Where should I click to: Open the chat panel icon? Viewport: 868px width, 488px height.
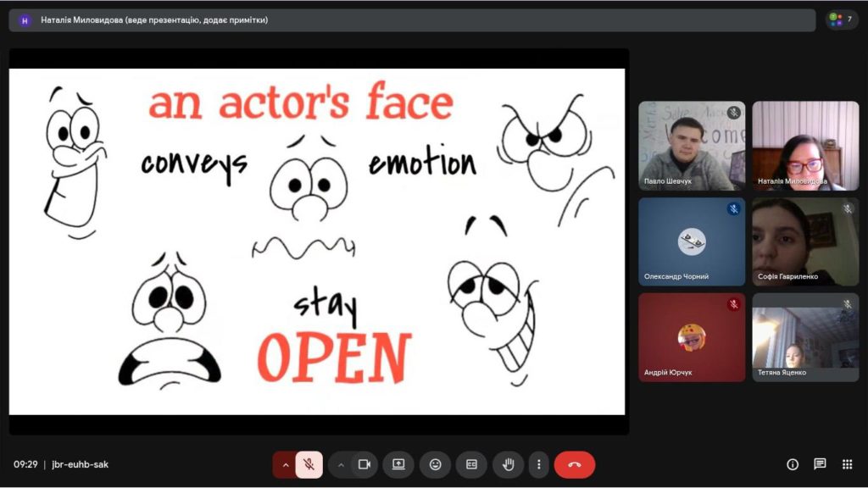820,464
